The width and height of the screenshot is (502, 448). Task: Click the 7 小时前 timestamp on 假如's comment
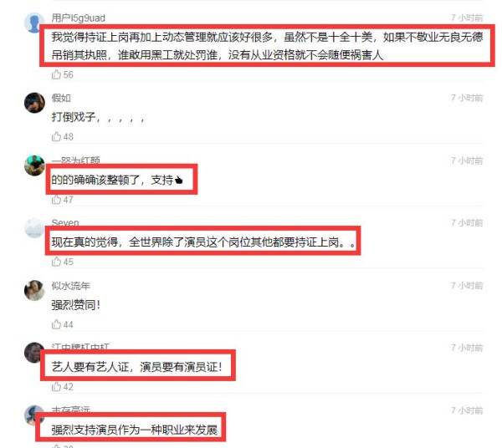pos(467,98)
